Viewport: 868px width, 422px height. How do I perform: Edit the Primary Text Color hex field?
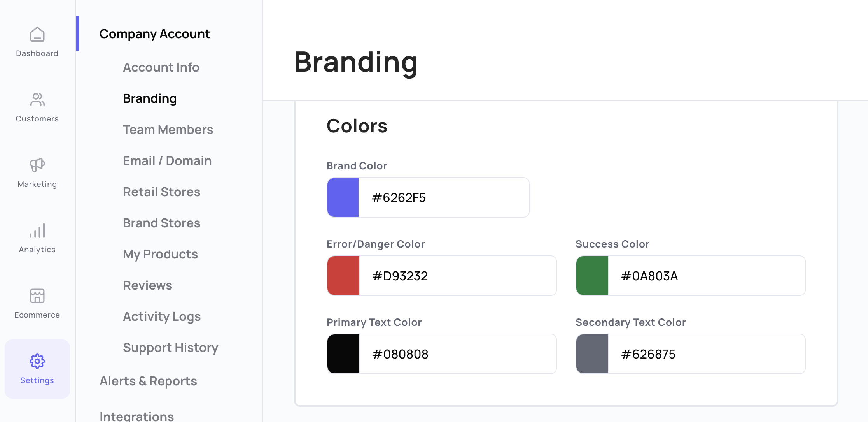tap(457, 354)
